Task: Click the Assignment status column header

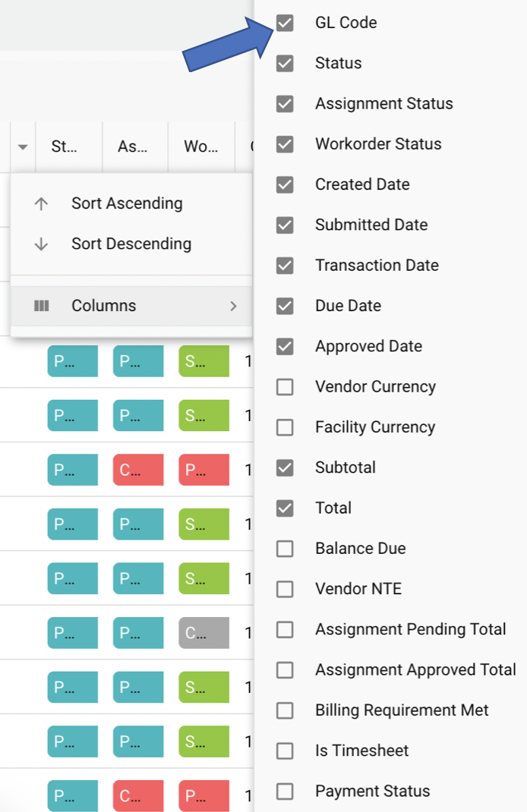Action: (132, 146)
